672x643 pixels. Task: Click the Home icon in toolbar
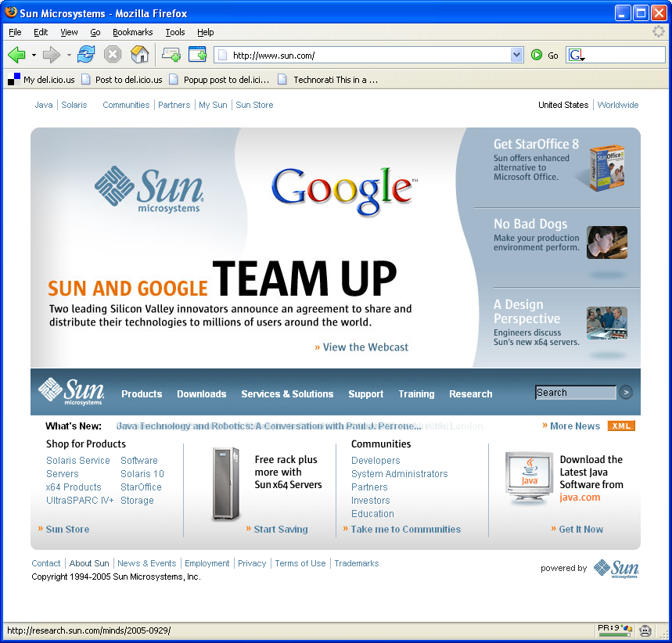point(139,55)
